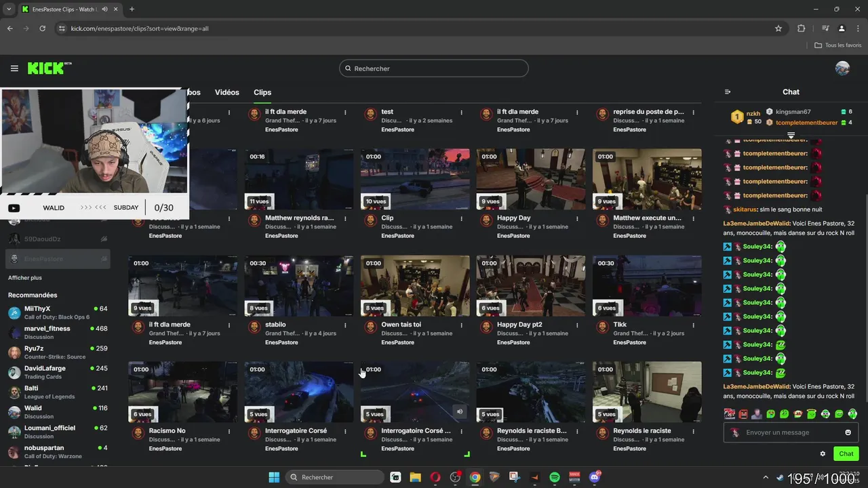The width and height of the screenshot is (868, 488).
Task: Open options for Happy Day pt2 clip
Action: [x=577, y=325]
